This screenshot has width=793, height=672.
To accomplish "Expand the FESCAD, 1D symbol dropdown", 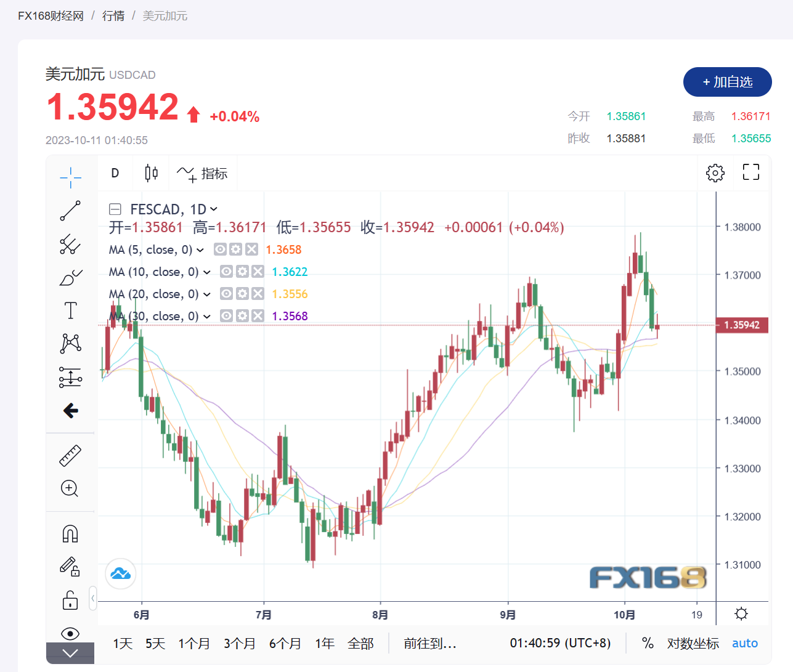I will click(x=214, y=209).
